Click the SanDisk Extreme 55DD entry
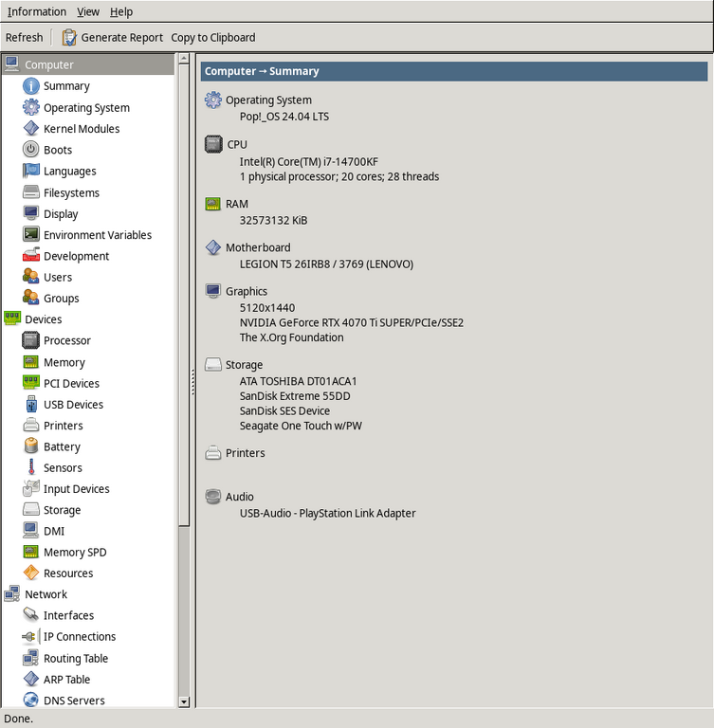The width and height of the screenshot is (714, 728). [295, 396]
